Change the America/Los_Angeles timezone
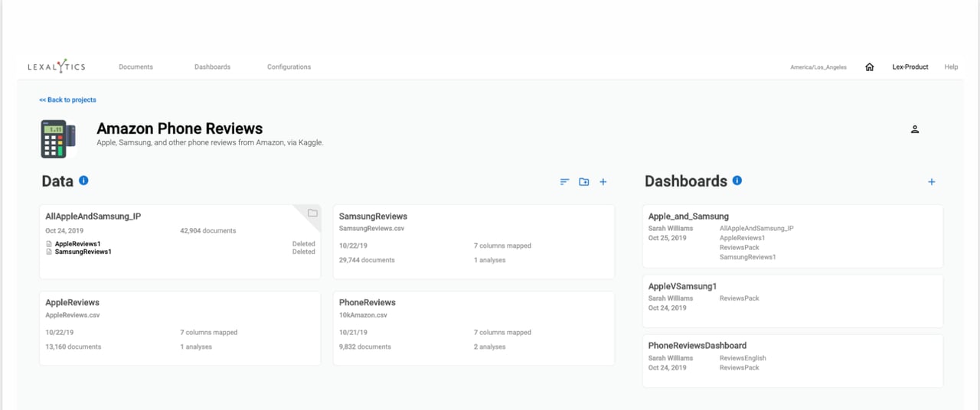This screenshot has width=980, height=410. coord(818,67)
